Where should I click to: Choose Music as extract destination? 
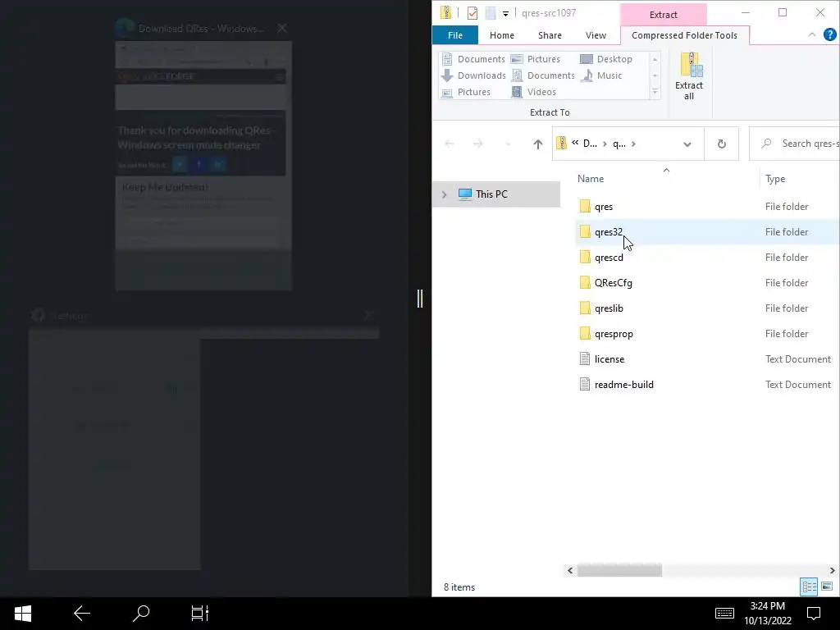pos(601,75)
